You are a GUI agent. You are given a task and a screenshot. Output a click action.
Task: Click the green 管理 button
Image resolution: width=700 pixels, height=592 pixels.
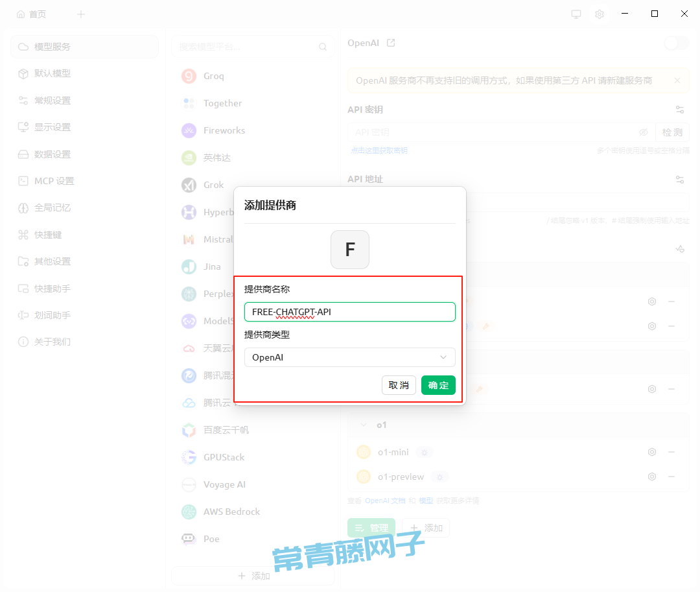[x=371, y=528]
